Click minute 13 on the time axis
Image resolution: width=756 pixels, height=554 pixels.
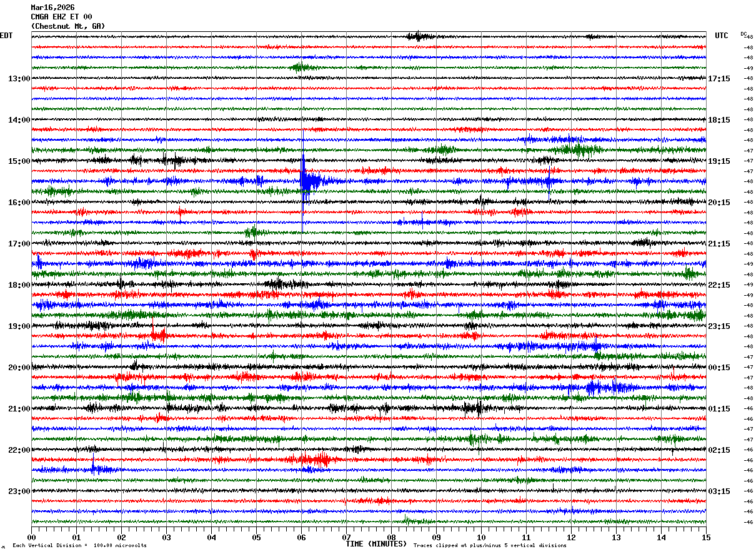point(616,537)
